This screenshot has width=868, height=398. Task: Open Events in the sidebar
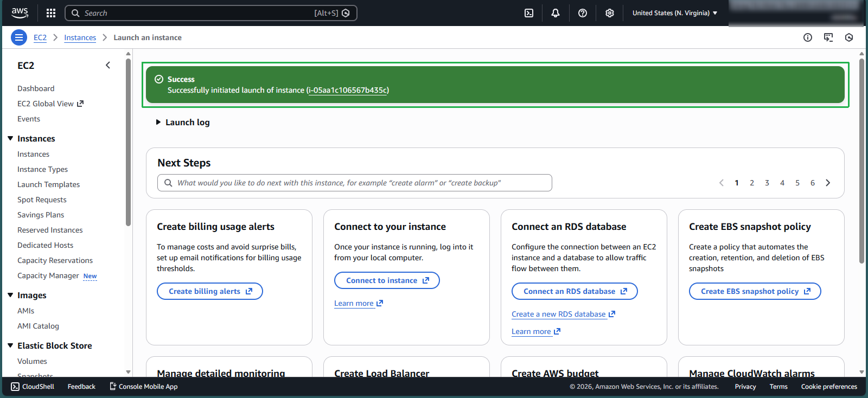pyautogui.click(x=29, y=119)
